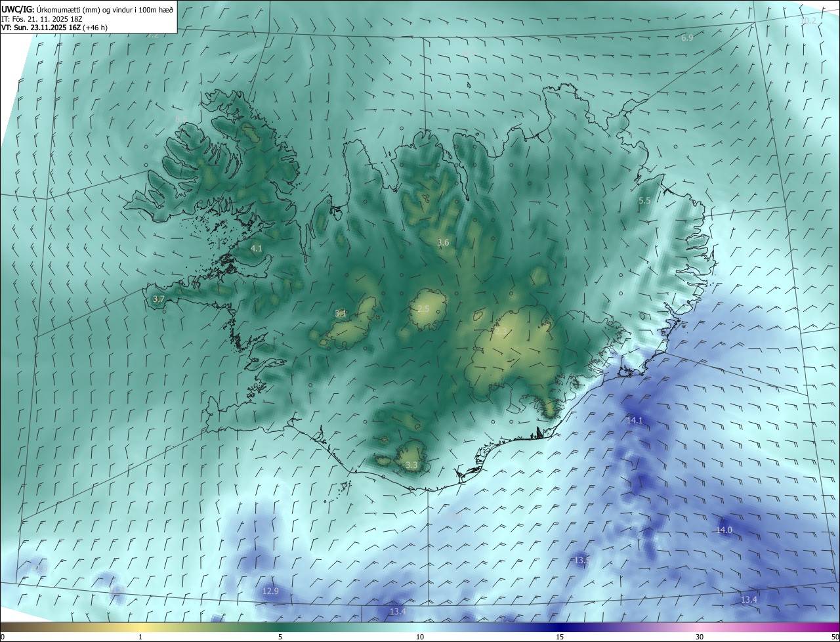This screenshot has width=840, height=642.
Task: Click the 13.4 value below the 12.9 label
Action: point(398,612)
